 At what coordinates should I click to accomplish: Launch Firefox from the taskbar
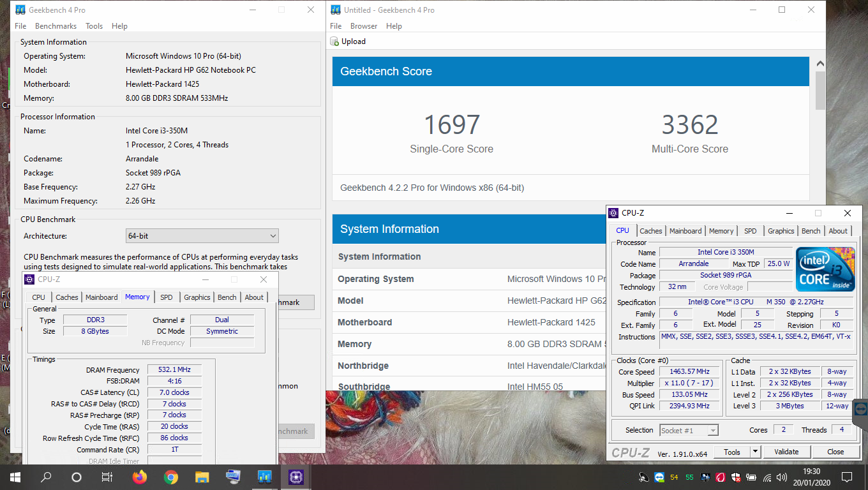pyautogui.click(x=139, y=477)
